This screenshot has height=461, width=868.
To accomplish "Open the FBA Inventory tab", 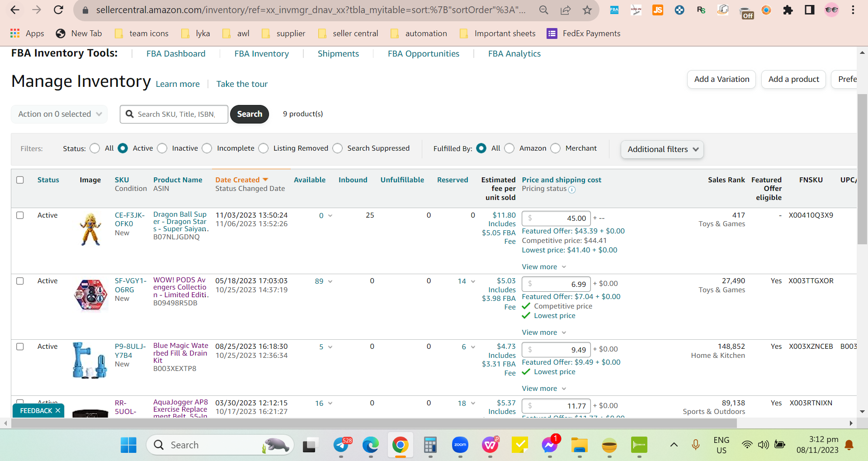I will (262, 54).
